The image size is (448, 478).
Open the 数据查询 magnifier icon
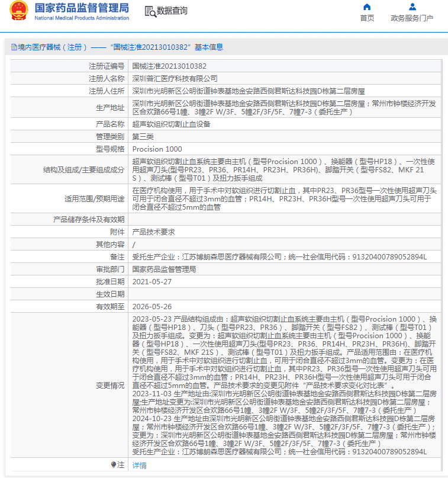point(150,12)
